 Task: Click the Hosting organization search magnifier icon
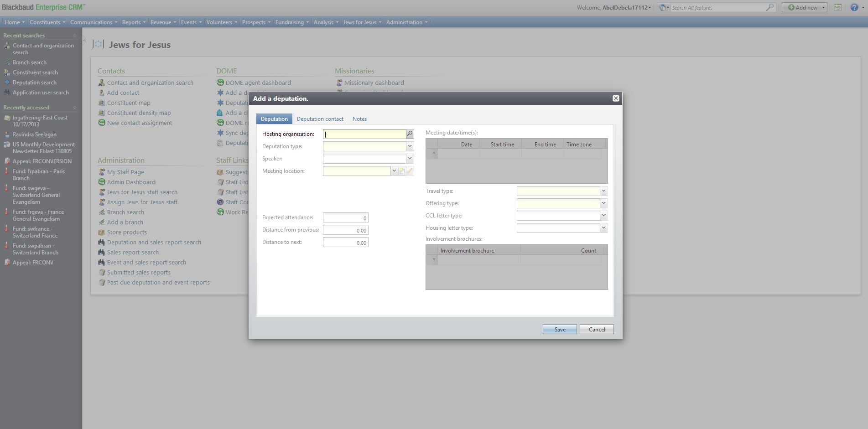click(410, 134)
